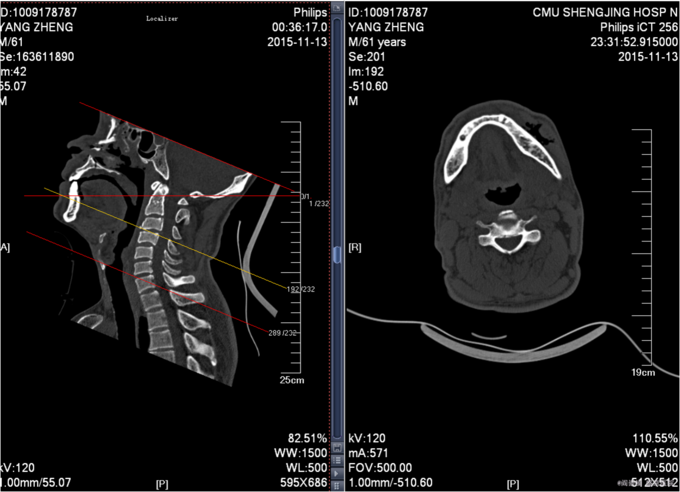Click the 110.55% zoom value overlay

click(654, 439)
